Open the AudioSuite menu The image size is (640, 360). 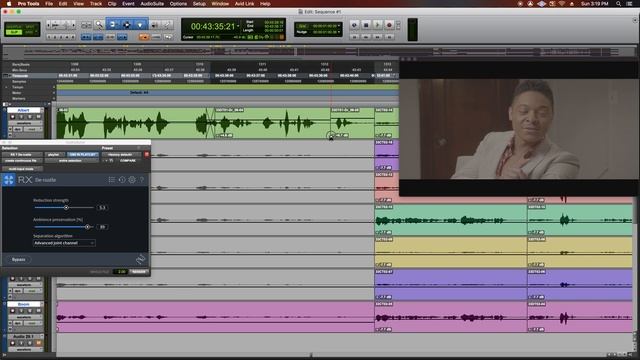(x=152, y=4)
